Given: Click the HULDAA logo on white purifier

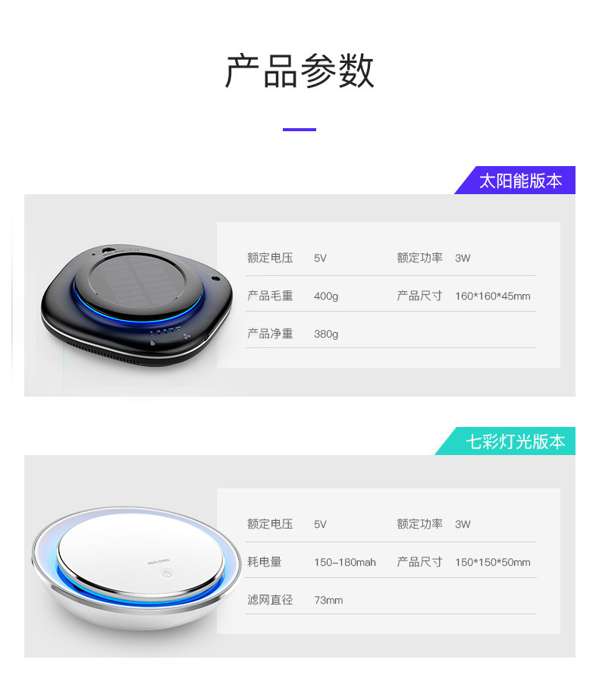Looking at the screenshot, I should point(158,561).
